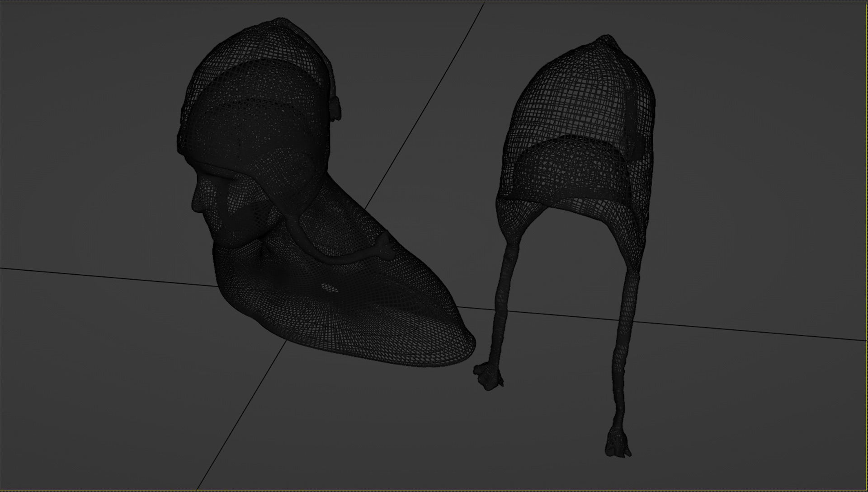Click the strap draped over mannequin's shoulder
This screenshot has width=868, height=492.
[335, 258]
